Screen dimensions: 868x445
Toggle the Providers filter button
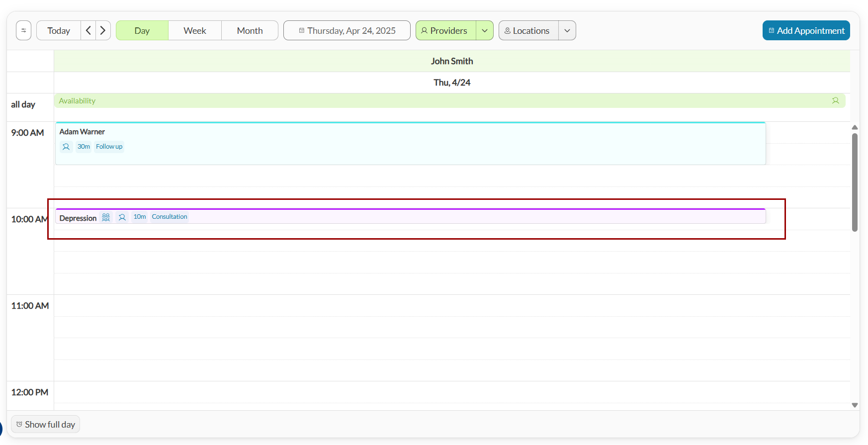pyautogui.click(x=445, y=30)
